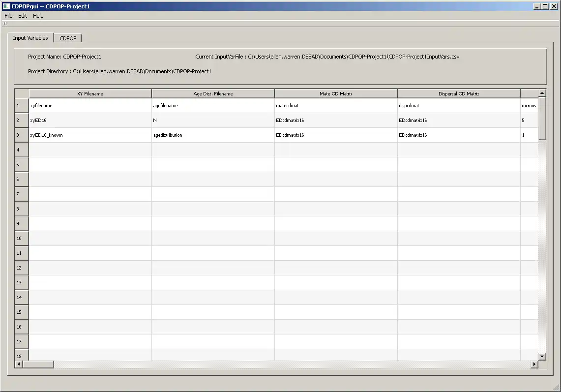The image size is (561, 392).
Task: Switch to the CDPOP tab
Action: tap(68, 38)
